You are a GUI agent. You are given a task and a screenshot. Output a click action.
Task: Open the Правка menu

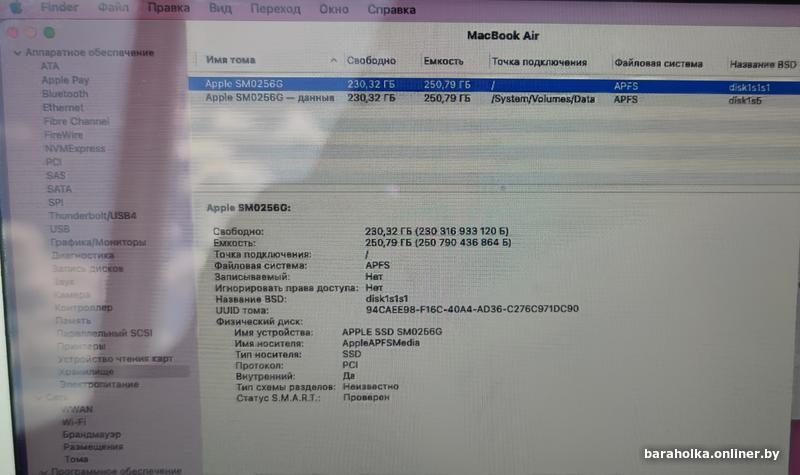[168, 8]
